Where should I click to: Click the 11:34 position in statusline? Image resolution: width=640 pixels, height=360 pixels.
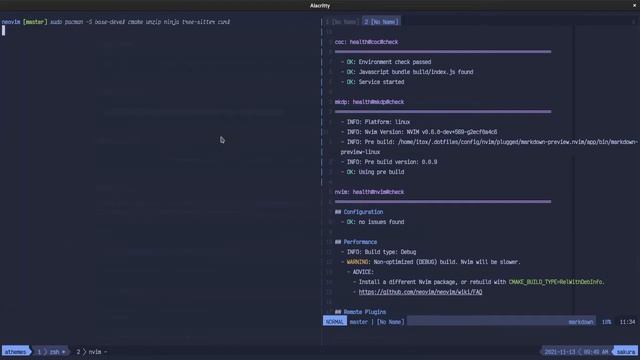point(627,322)
